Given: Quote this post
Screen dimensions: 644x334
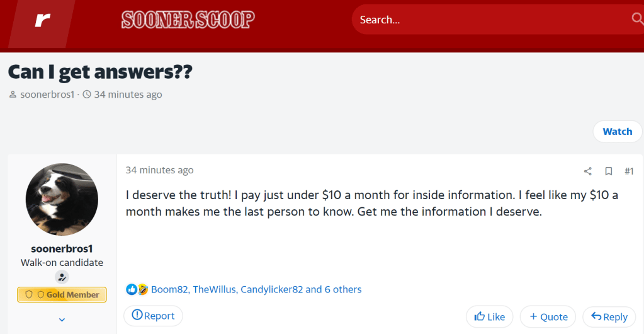Looking at the screenshot, I should click(548, 317).
